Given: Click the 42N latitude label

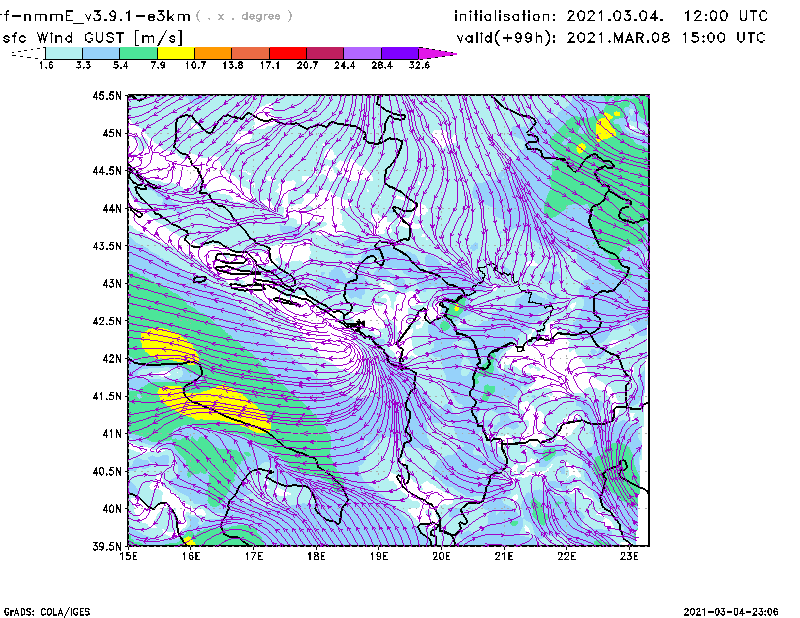Looking at the screenshot, I should (x=112, y=359).
